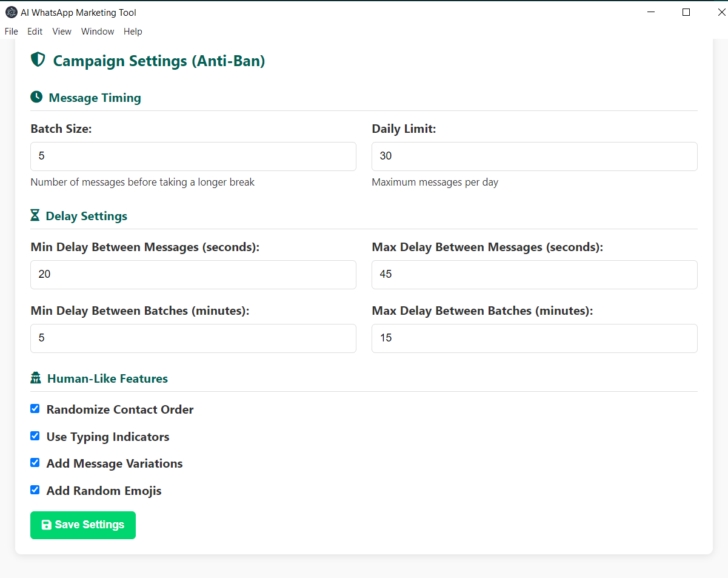This screenshot has height=578, width=728.
Task: Click the Message Timing section title
Action: (95, 98)
